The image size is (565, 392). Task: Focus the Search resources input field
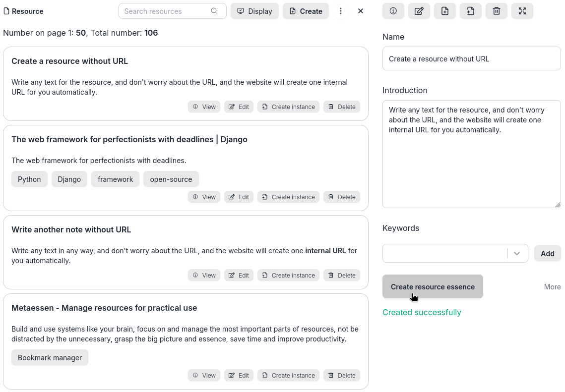point(166,11)
